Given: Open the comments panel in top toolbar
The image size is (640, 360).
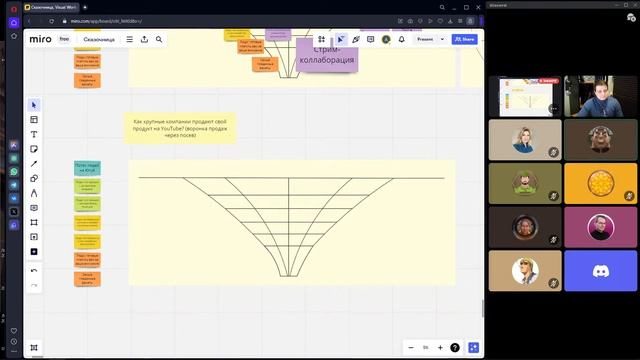Looking at the screenshot, I should [x=371, y=39].
